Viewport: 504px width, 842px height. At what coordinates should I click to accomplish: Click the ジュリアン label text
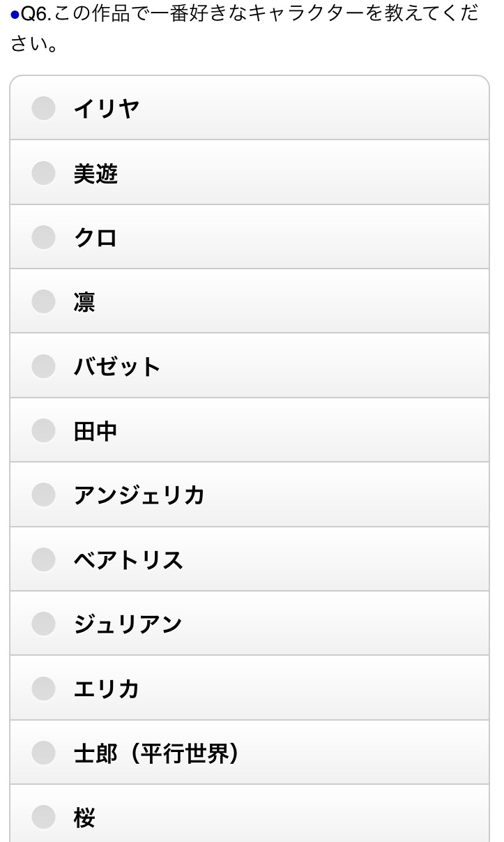pyautogui.click(x=128, y=624)
